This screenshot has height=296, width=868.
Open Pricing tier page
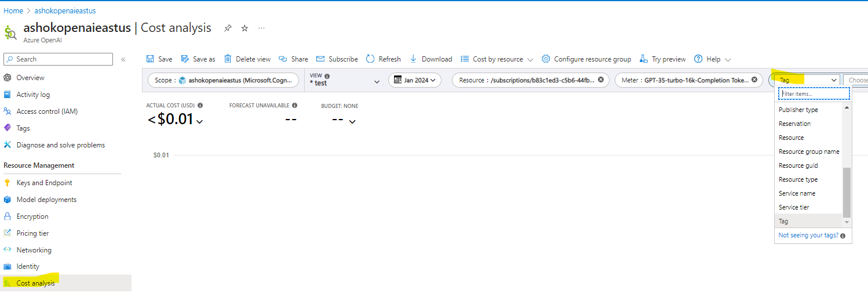[32, 233]
